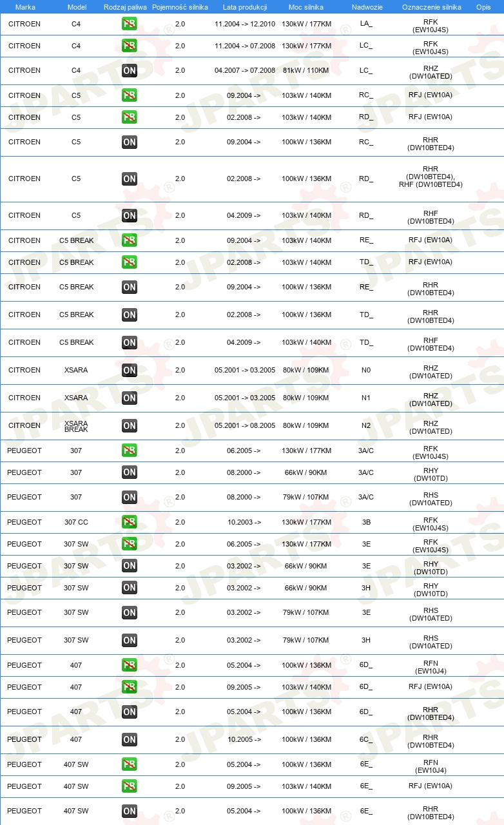Select the engine cell listing both RHR and RHF

[x=431, y=177]
